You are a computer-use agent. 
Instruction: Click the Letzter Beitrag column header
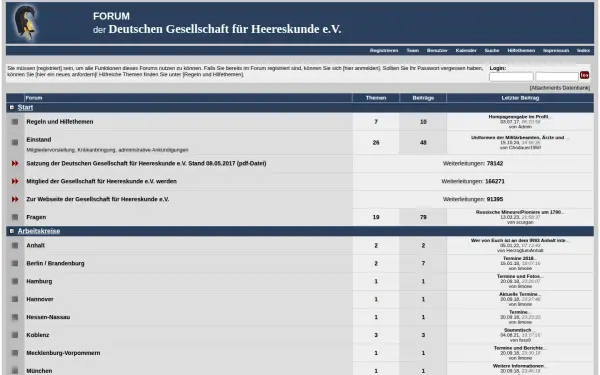point(520,98)
